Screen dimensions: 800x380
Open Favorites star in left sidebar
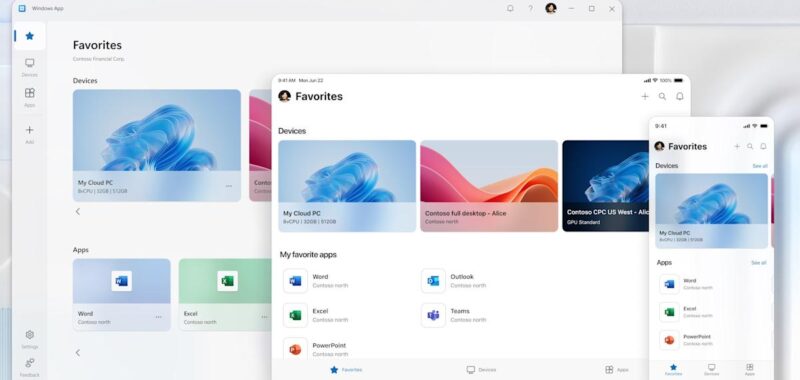coord(30,36)
